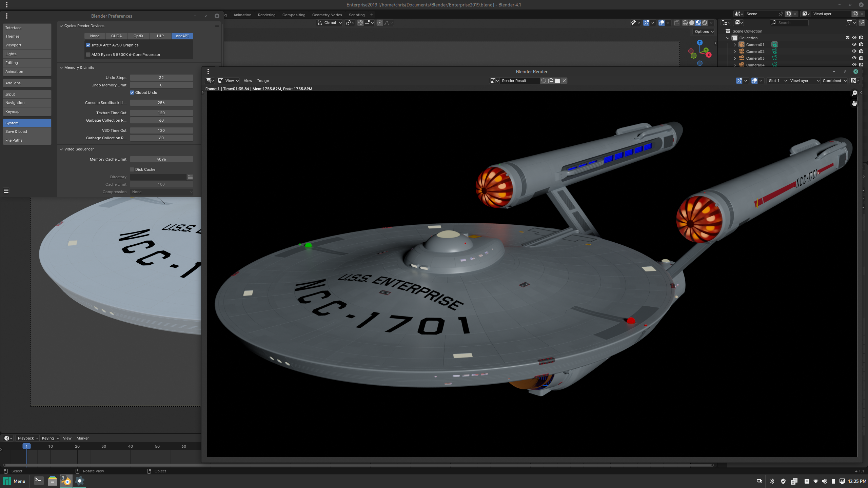Click the Blender taskbar icon
The image size is (868, 488).
pyautogui.click(x=66, y=481)
